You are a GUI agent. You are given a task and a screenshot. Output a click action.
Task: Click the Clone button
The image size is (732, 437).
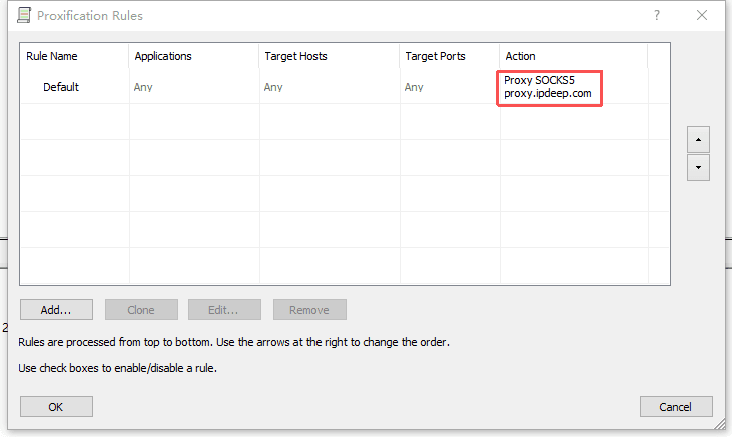coord(141,310)
